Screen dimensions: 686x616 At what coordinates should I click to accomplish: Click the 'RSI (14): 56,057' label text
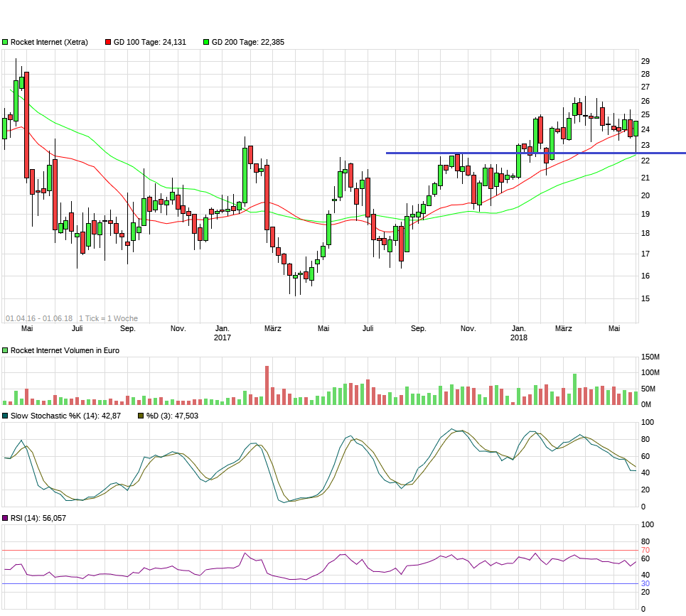pos(38,518)
